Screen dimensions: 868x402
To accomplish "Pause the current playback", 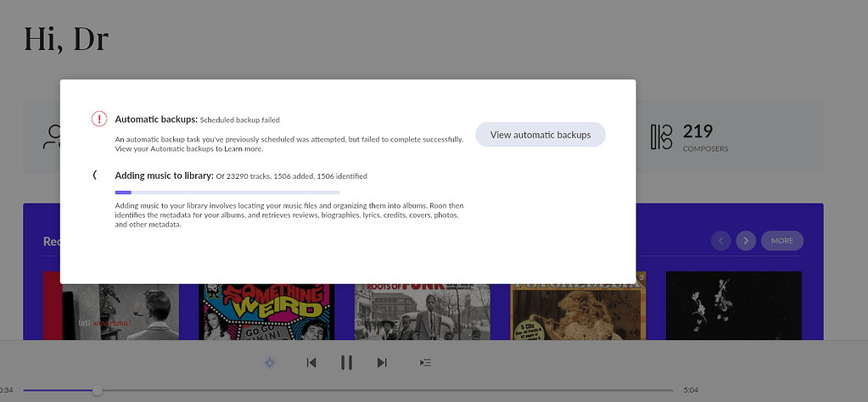I will [346, 362].
